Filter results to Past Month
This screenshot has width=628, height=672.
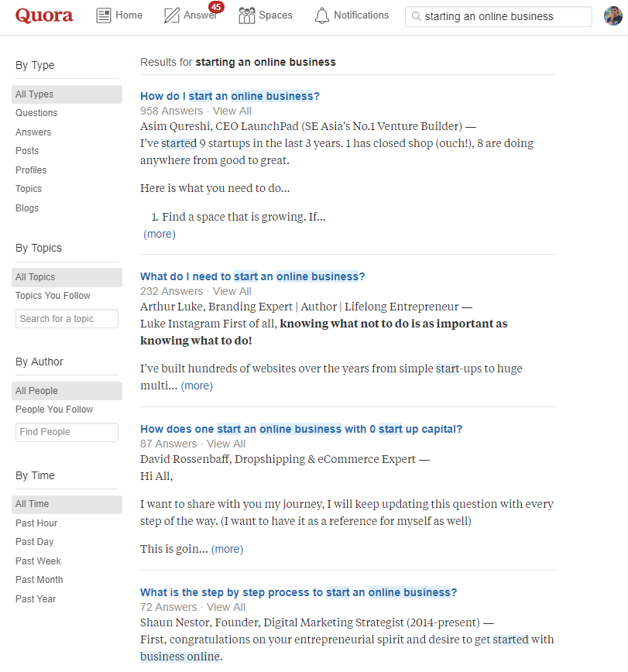click(39, 580)
